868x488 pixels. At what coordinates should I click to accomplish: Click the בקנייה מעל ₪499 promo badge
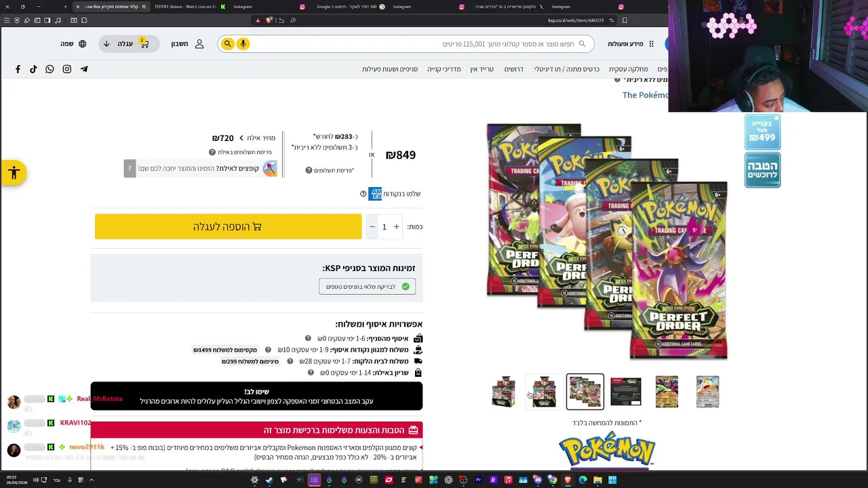click(x=762, y=131)
